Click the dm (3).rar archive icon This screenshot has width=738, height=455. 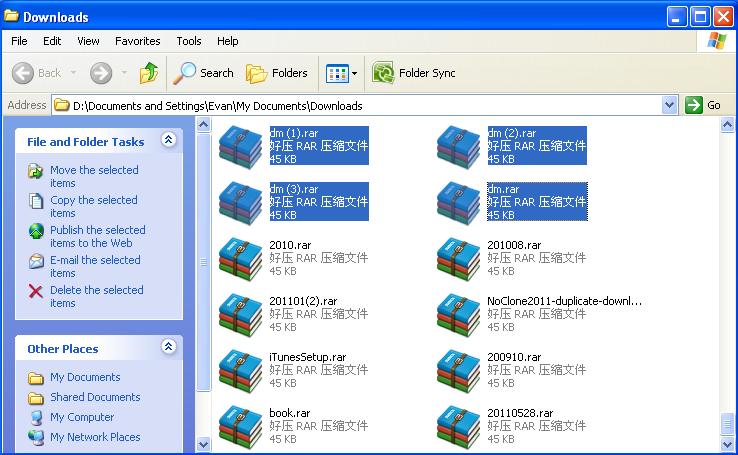241,203
